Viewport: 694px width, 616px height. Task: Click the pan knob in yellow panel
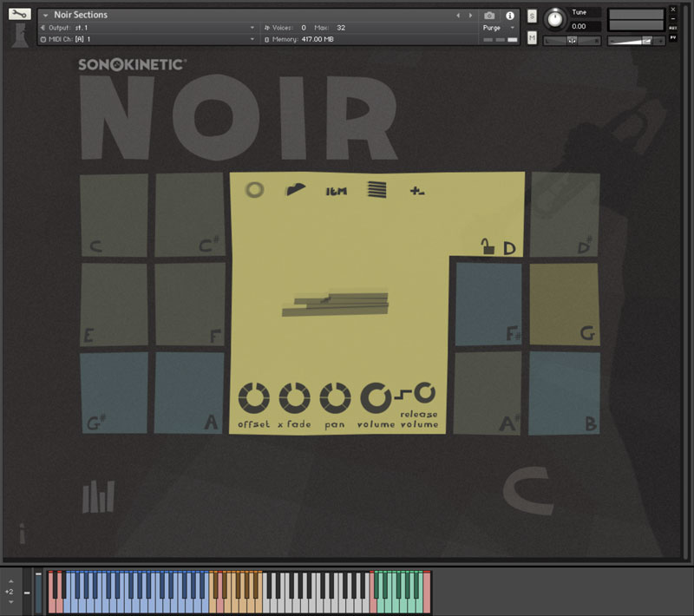[x=335, y=397]
